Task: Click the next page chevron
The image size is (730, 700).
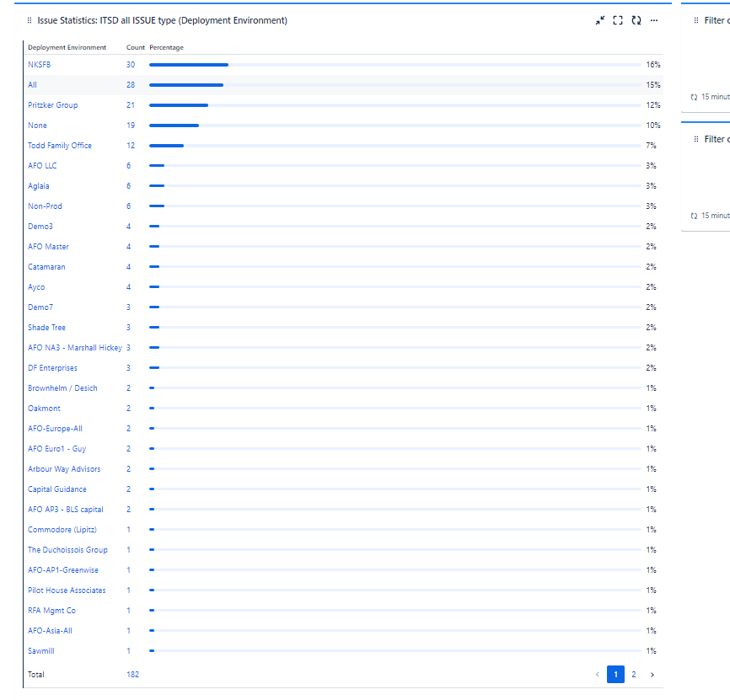Action: (651, 674)
